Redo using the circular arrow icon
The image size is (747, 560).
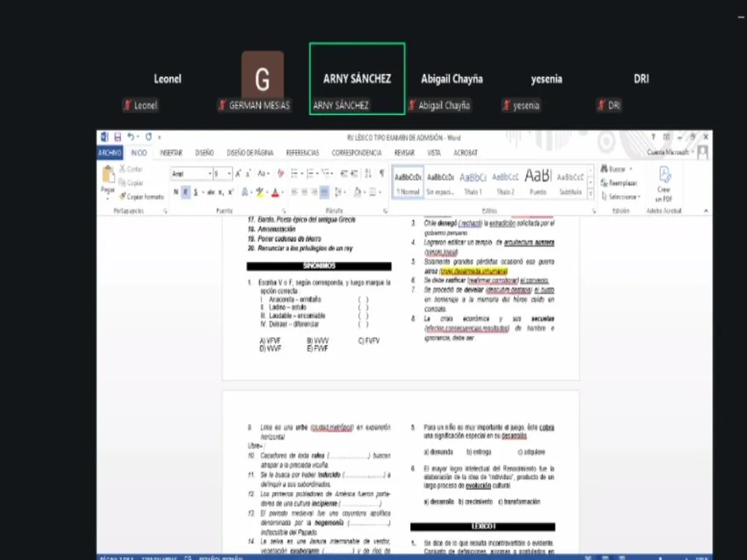tap(149, 137)
